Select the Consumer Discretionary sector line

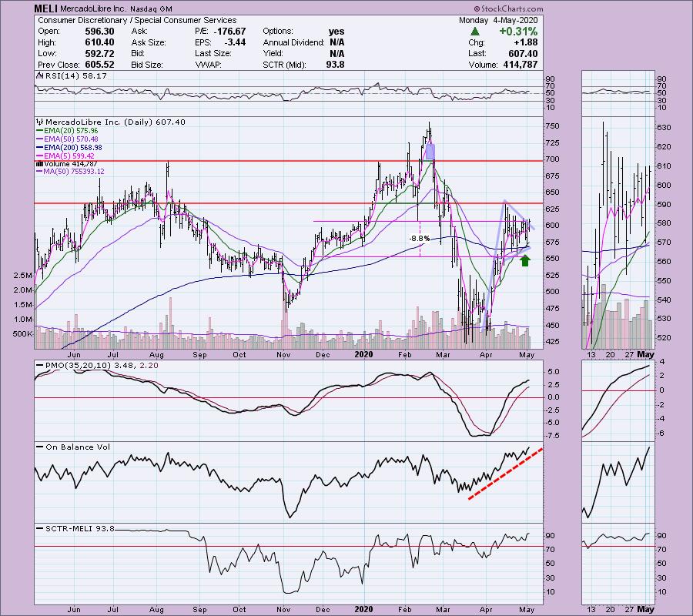[137, 20]
